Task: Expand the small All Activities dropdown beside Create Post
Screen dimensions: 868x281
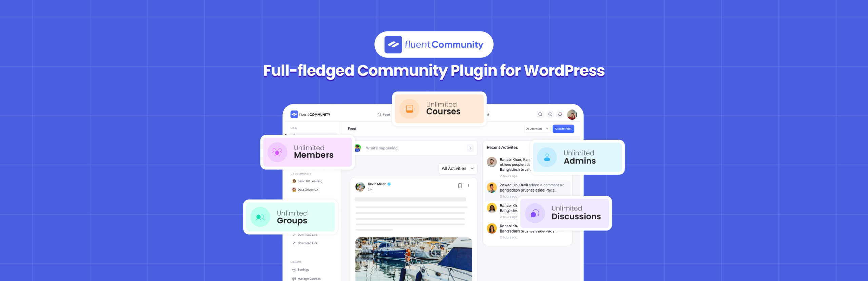Action: [537, 129]
